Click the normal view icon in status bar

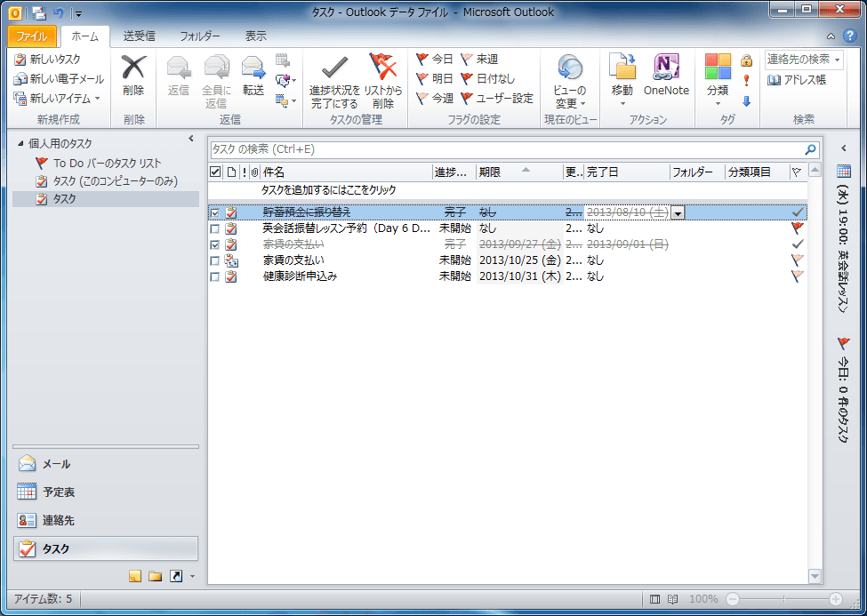(655, 599)
